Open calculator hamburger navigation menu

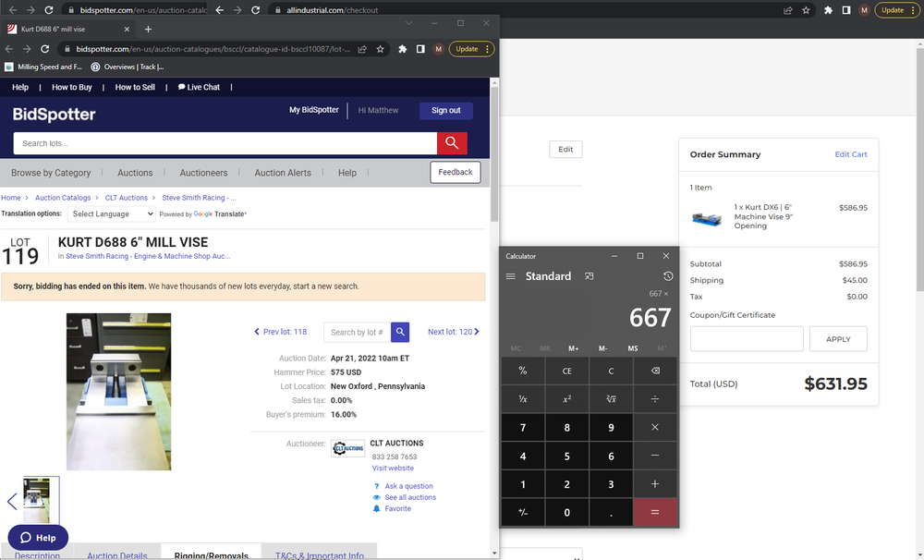(511, 276)
